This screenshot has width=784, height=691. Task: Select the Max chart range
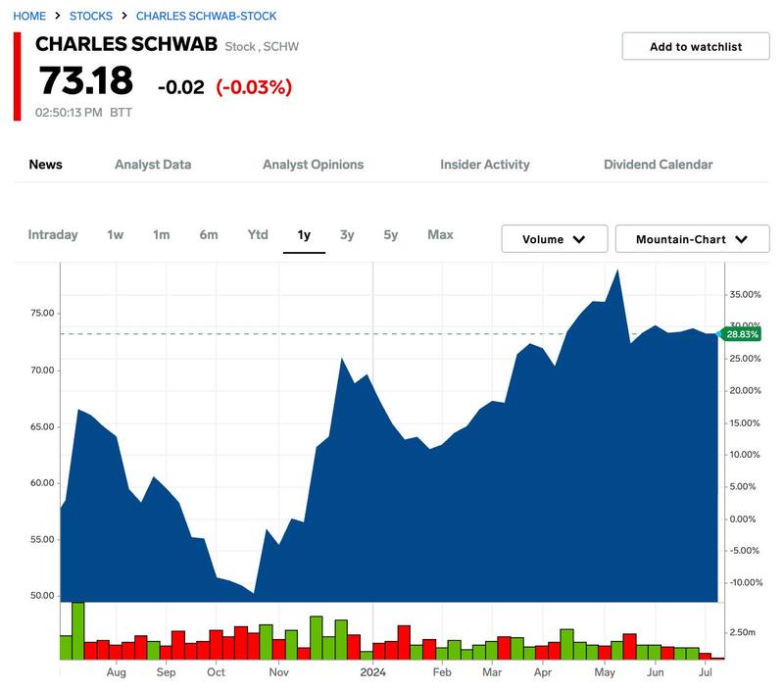440,235
